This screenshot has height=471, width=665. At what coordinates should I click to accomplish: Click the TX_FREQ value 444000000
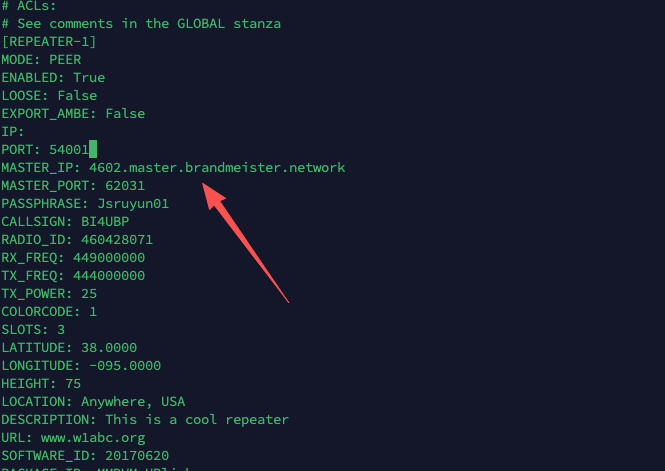pyautogui.click(x=109, y=275)
